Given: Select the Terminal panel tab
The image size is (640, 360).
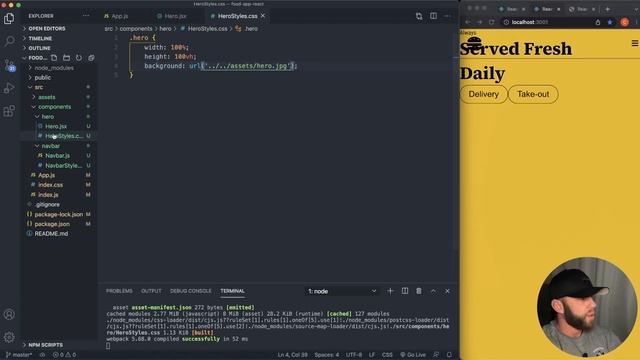Looking at the screenshot, I should [232, 291].
